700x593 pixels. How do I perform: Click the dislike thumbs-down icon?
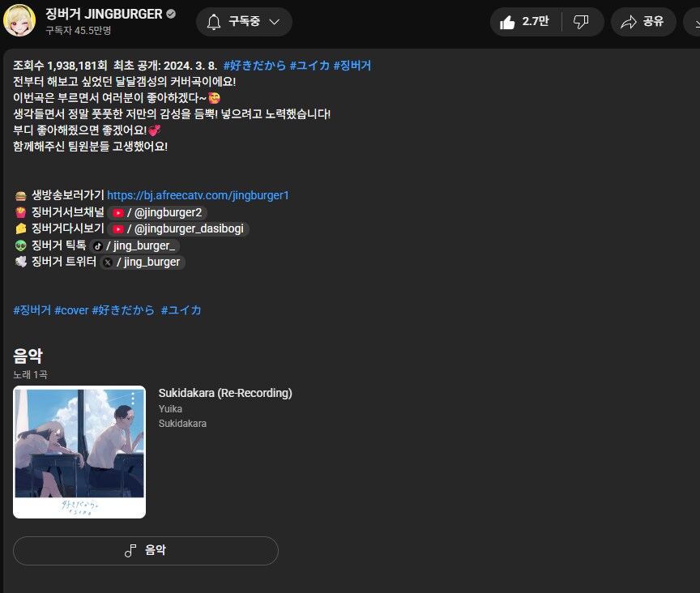(x=582, y=22)
